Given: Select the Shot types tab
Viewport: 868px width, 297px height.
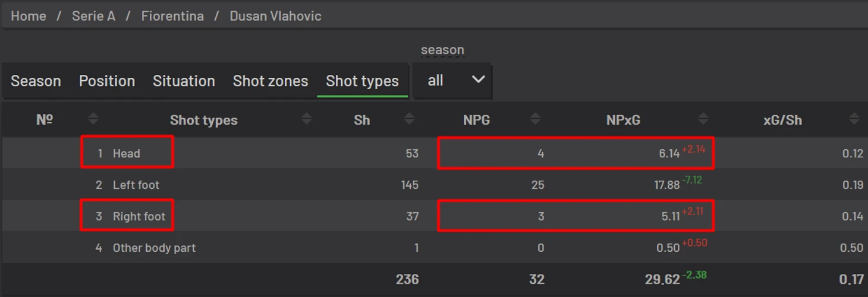Looking at the screenshot, I should (362, 81).
